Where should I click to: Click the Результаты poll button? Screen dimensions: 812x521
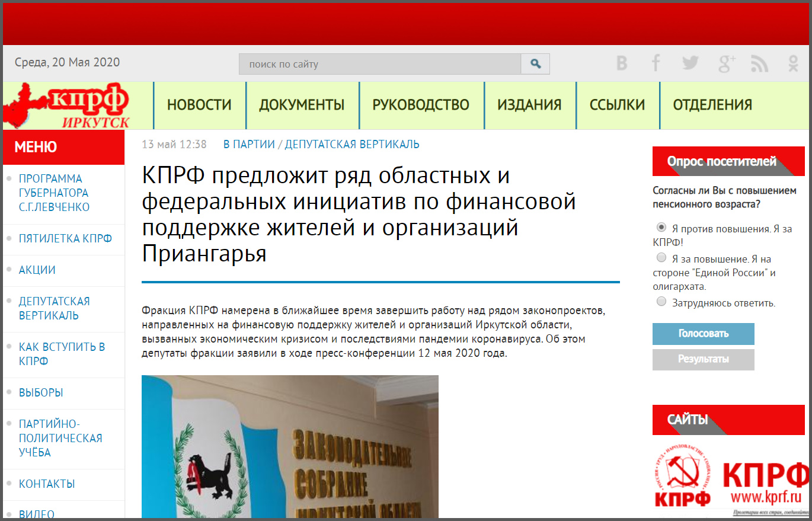pyautogui.click(x=704, y=360)
